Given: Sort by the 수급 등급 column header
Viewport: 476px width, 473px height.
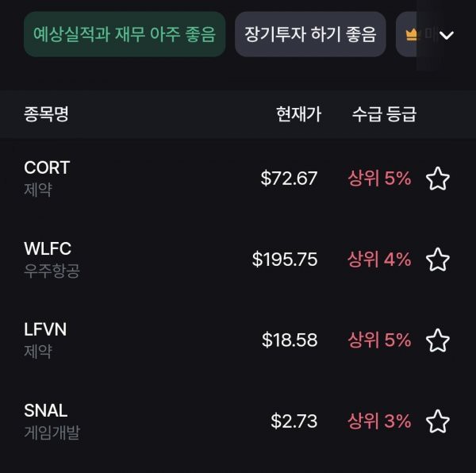Looking at the screenshot, I should coord(384,114).
